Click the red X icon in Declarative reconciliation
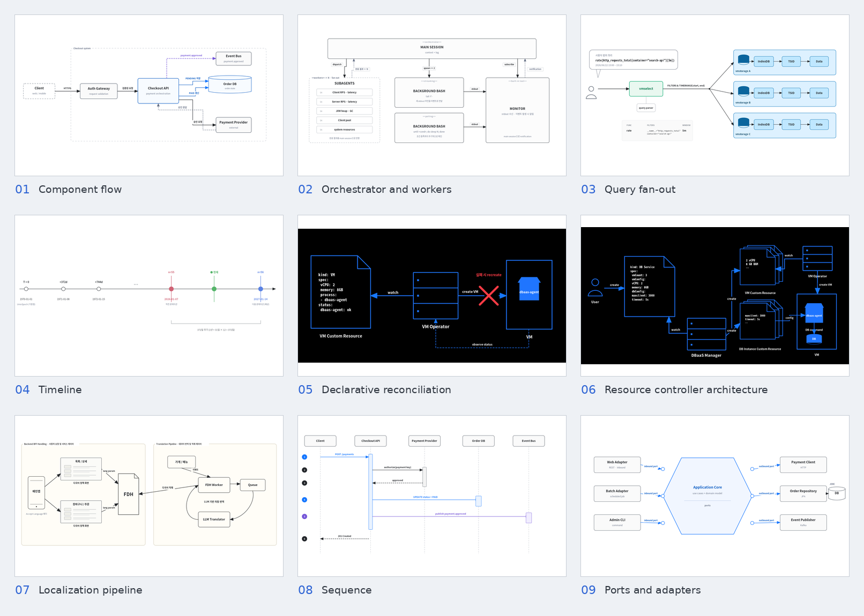Image resolution: width=864 pixels, height=616 pixels. (x=489, y=295)
